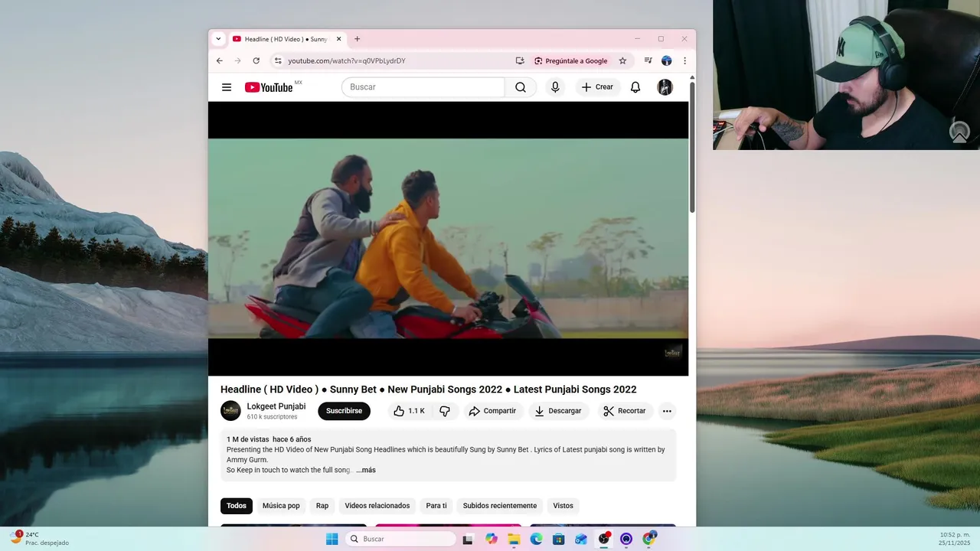The height and width of the screenshot is (551, 980).
Task: Open the Chrome three-dot menu
Action: [x=684, y=60]
